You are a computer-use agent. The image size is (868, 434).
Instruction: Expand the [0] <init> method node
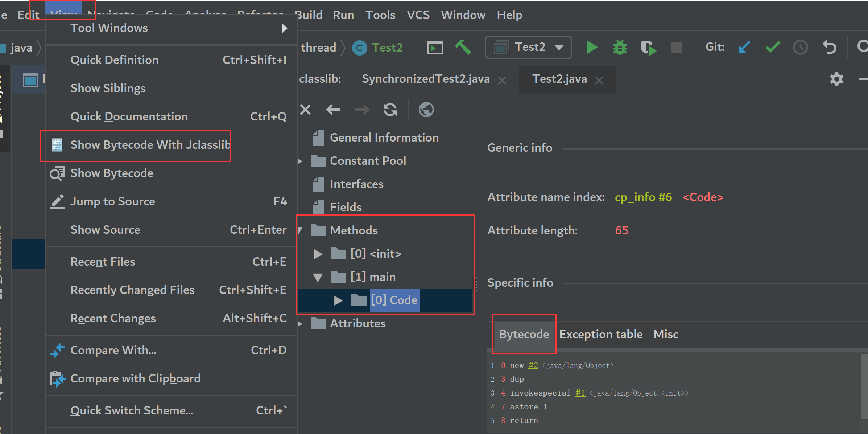pos(318,254)
